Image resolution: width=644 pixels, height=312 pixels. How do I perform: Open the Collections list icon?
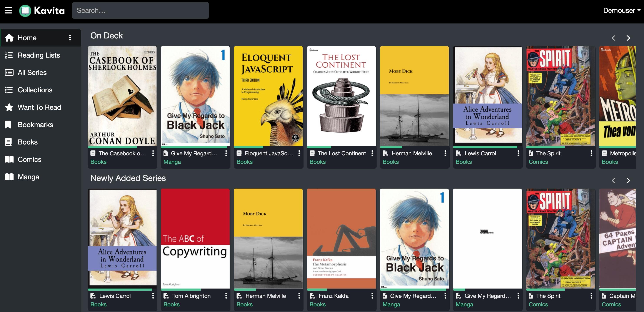pyautogui.click(x=9, y=90)
